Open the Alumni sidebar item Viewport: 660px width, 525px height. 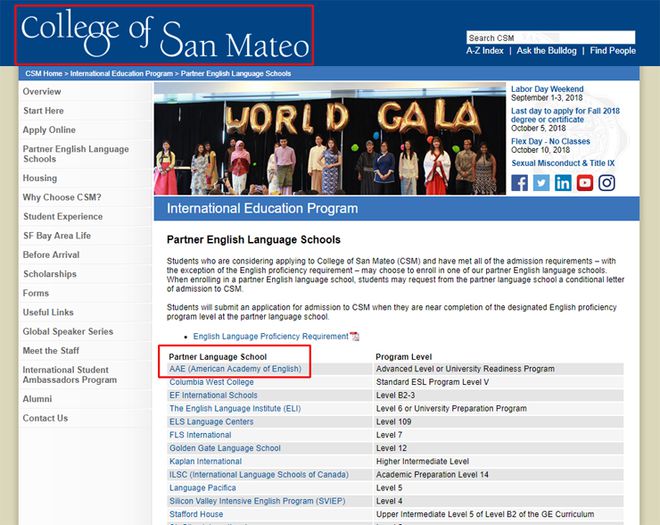[x=37, y=399]
